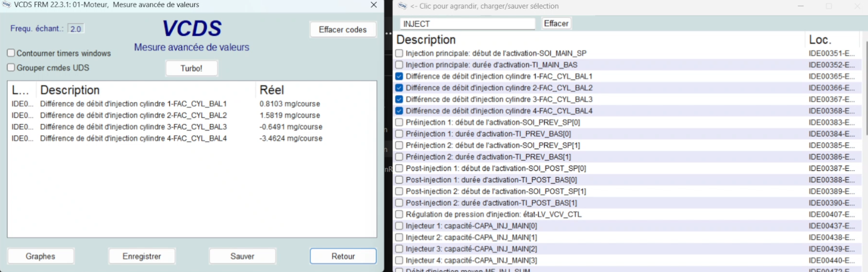The height and width of the screenshot is (272, 868).
Task: Click location IDE00440-E... entry
Action: click(831, 260)
